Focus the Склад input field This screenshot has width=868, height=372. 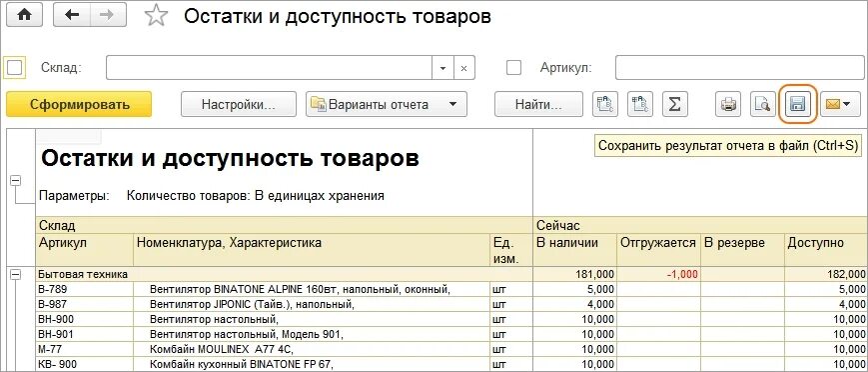[x=269, y=68]
